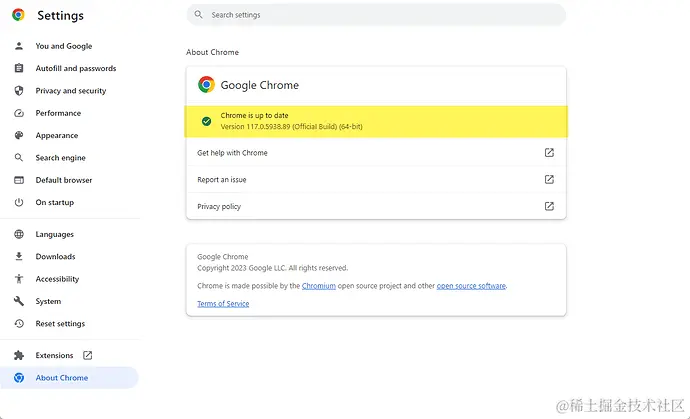Click the power icon for On startup
690x419 pixels.
click(x=19, y=202)
